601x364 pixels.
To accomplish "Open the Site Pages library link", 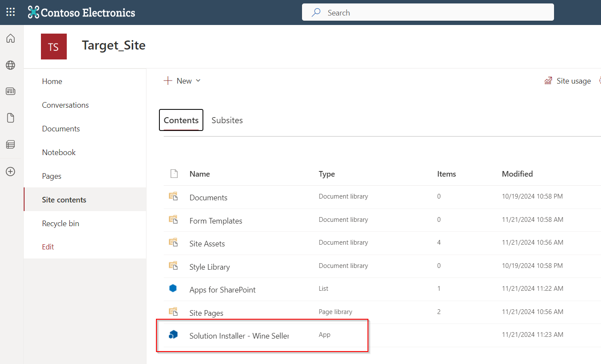I will 206,313.
